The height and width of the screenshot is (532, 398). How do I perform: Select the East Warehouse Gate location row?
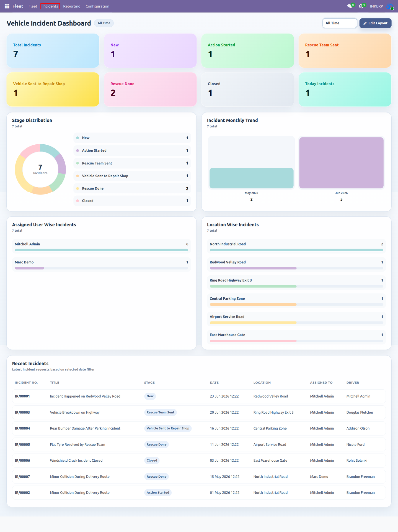[296, 337]
